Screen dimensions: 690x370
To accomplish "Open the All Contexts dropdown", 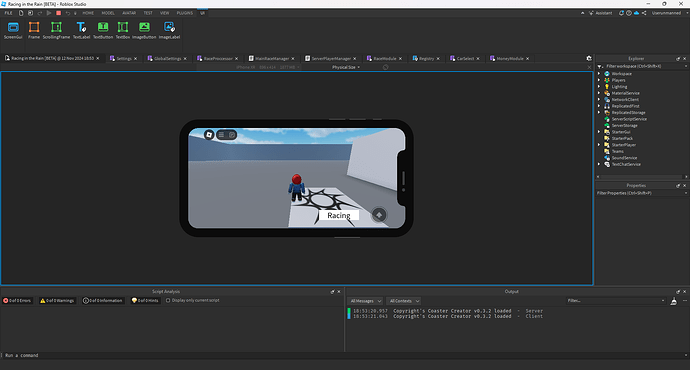I will coord(404,301).
